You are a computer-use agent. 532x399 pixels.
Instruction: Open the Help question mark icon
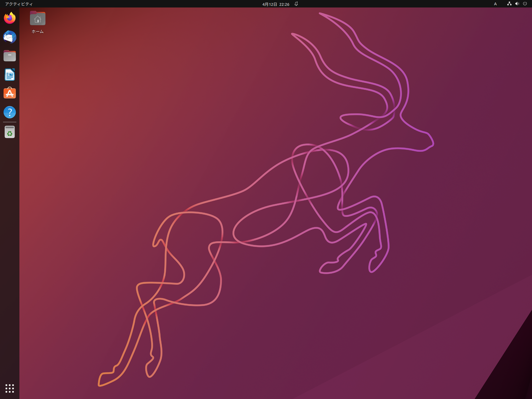(x=10, y=112)
